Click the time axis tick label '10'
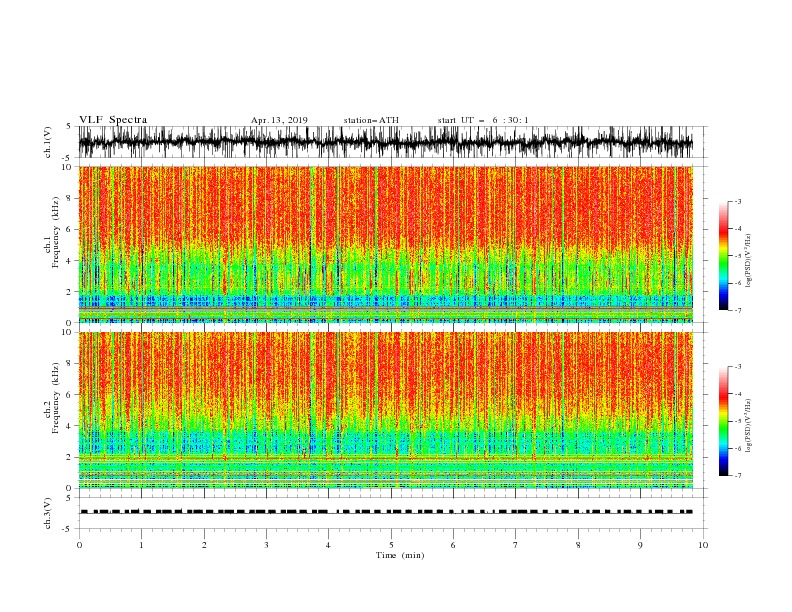This screenshot has height=612, width=792. tap(703, 545)
